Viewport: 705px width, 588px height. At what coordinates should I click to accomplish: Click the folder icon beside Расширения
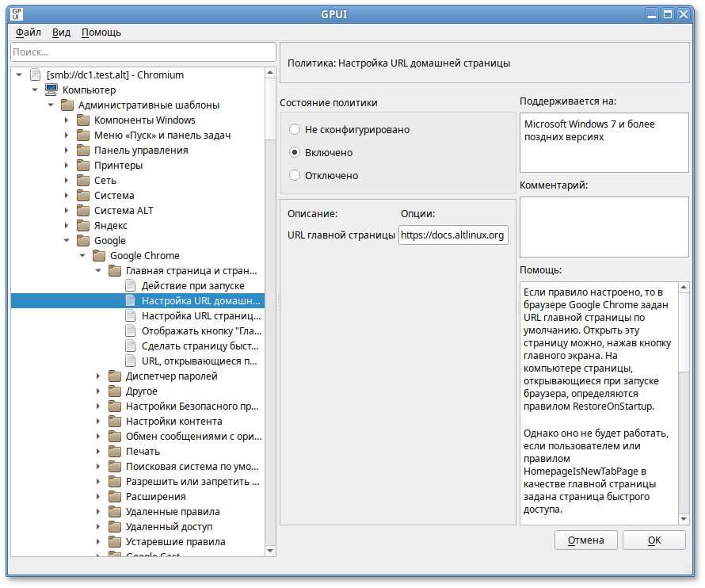[x=115, y=496]
